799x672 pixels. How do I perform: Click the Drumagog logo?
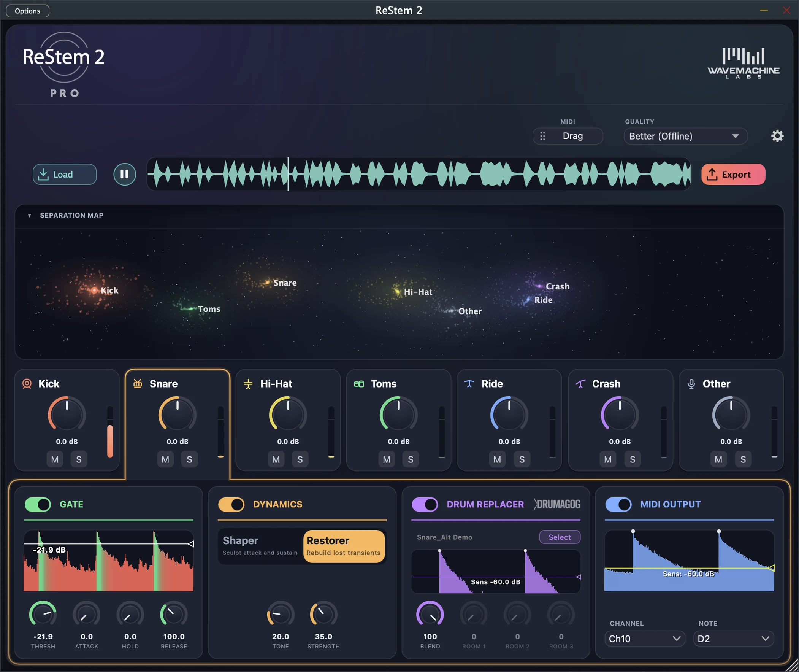[557, 504]
